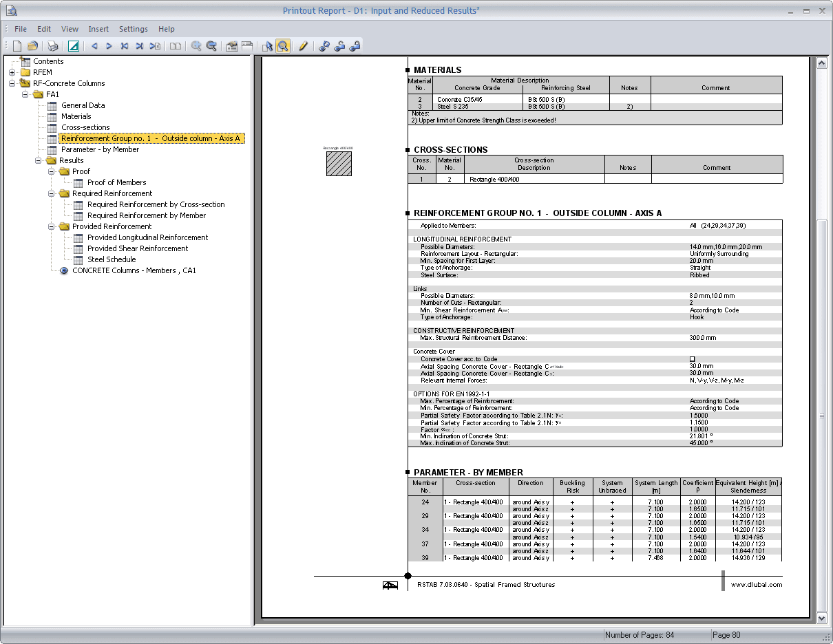Image resolution: width=833 pixels, height=644 pixels.
Task: Select Materials in the navigator tree
Action: 76,116
